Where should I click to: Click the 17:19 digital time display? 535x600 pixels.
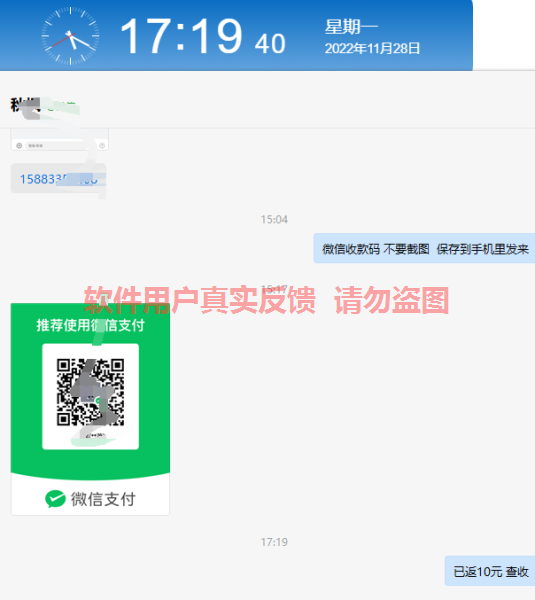[x=181, y=37]
